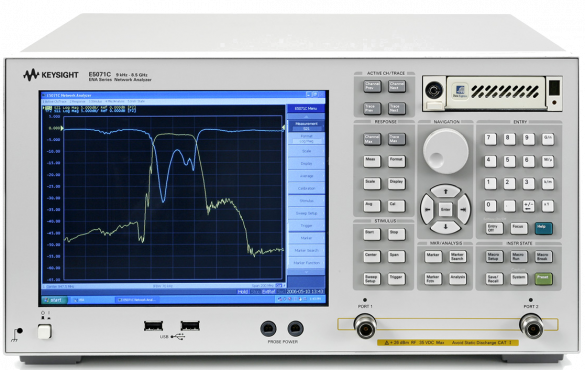Image resolution: width=585 pixels, height=370 pixels.
Task: Tap the Macro Run hardkey
Action: [x=519, y=257]
